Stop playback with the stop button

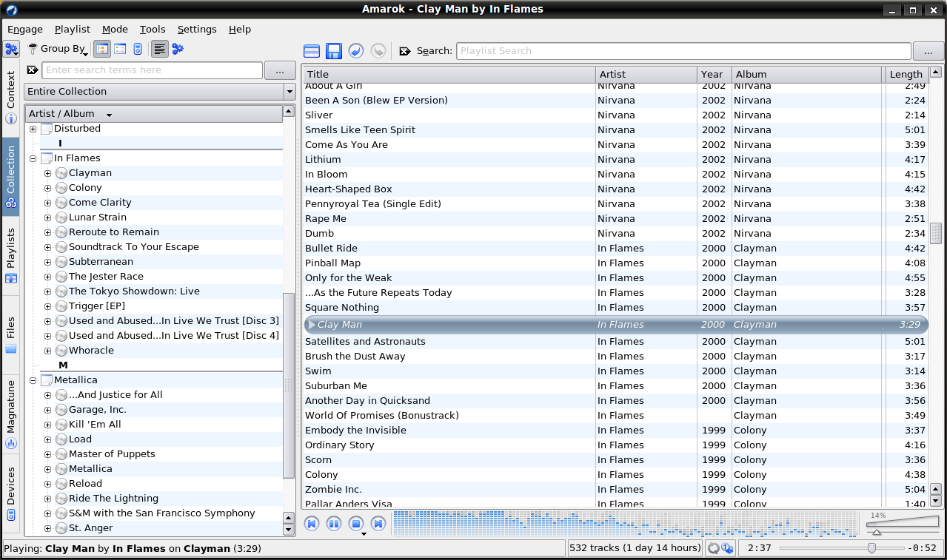coord(356,524)
